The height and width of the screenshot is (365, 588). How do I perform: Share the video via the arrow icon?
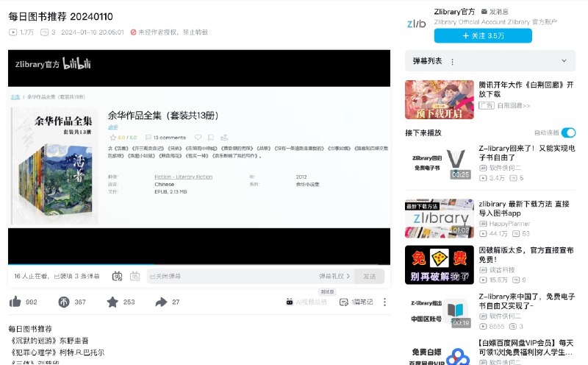pyautogui.click(x=161, y=302)
